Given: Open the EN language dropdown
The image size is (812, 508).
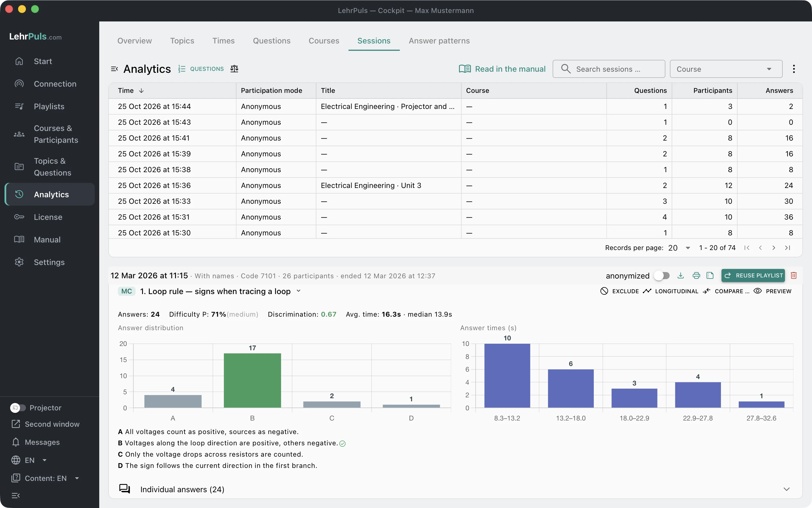Looking at the screenshot, I should (x=29, y=460).
